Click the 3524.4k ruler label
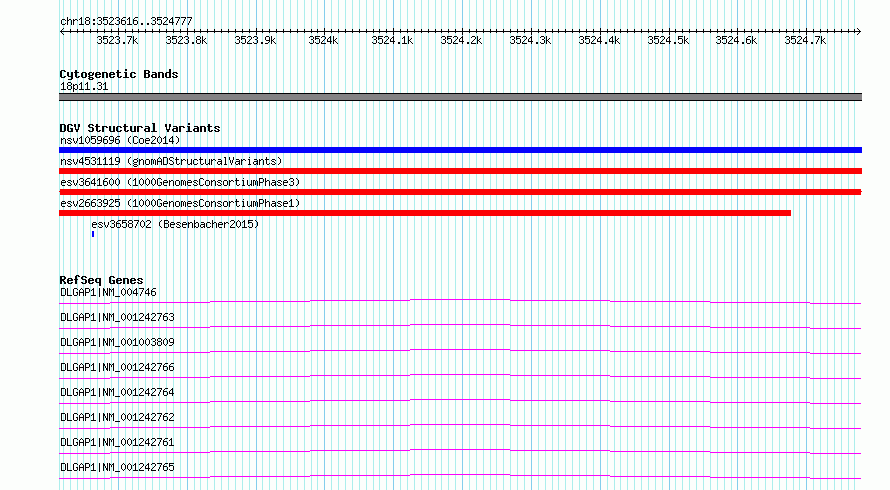 (599, 40)
